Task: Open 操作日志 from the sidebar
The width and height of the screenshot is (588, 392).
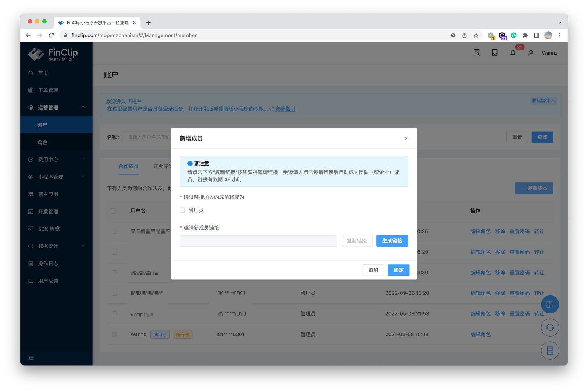Action: (x=47, y=263)
